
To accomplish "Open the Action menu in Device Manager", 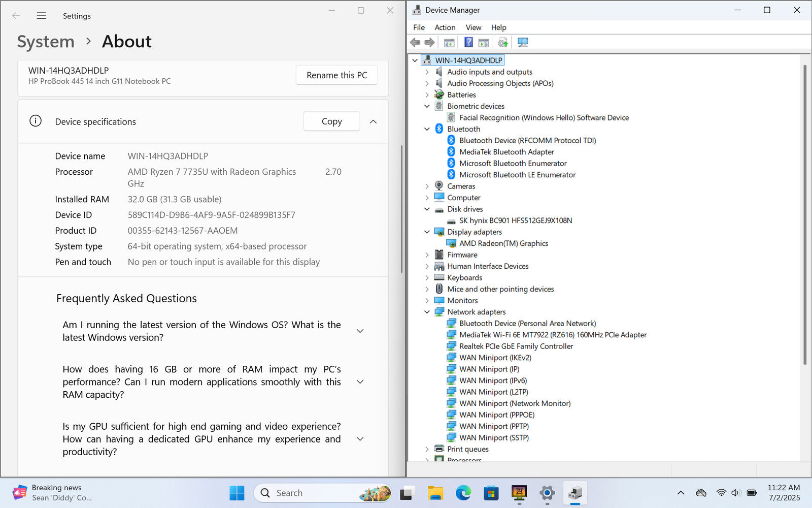I will coord(445,27).
